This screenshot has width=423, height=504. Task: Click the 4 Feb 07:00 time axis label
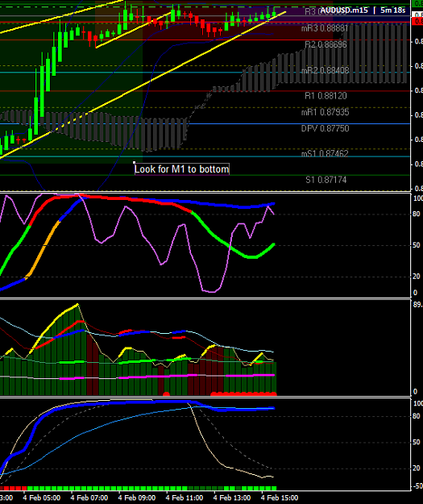click(89, 498)
